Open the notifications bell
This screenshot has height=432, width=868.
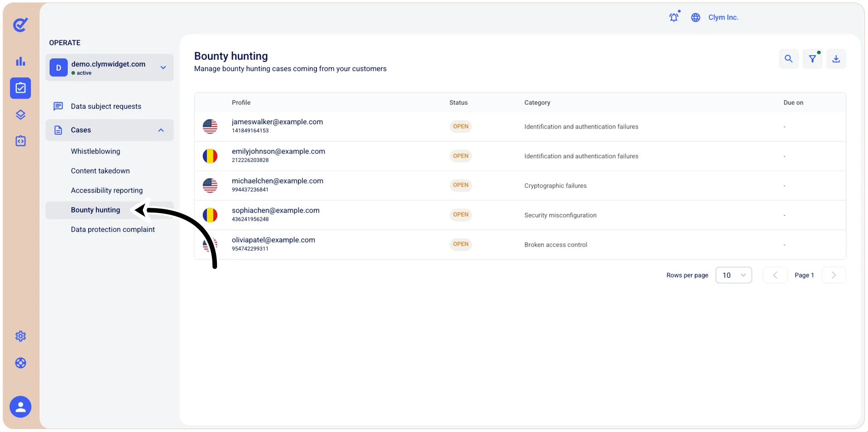tap(674, 17)
